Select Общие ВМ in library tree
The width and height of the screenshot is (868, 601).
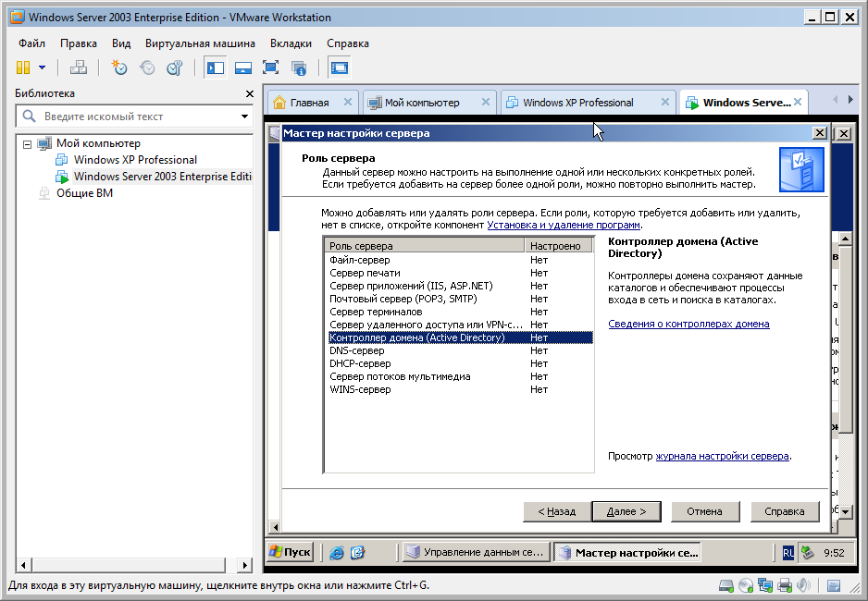tap(84, 193)
